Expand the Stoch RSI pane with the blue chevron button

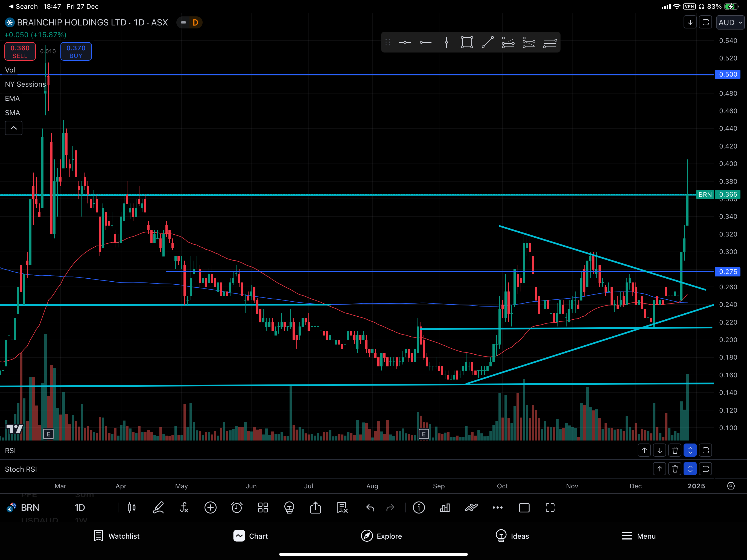pos(690,469)
